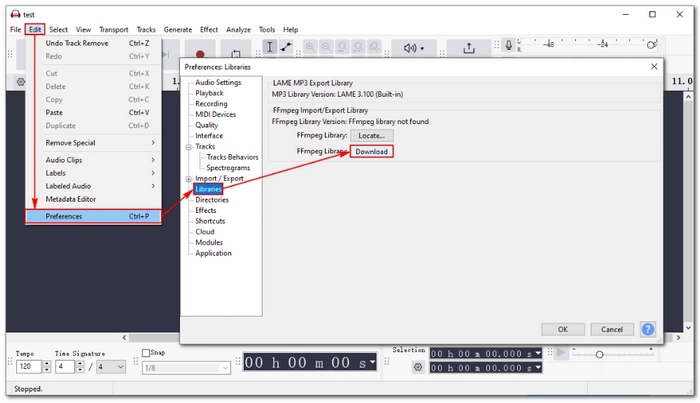The image size is (700, 403).
Task: Select MIDI Devices in preferences tree
Action: [x=215, y=115]
